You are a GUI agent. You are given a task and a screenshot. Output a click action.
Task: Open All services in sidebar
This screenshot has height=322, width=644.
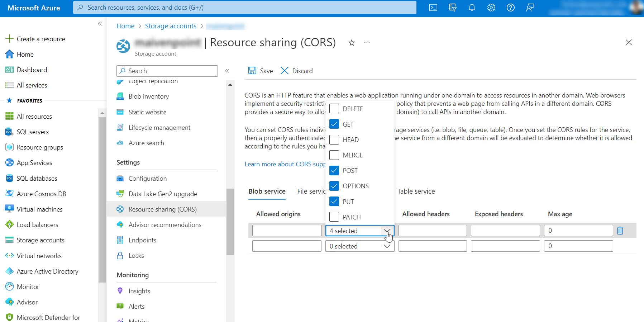click(32, 85)
